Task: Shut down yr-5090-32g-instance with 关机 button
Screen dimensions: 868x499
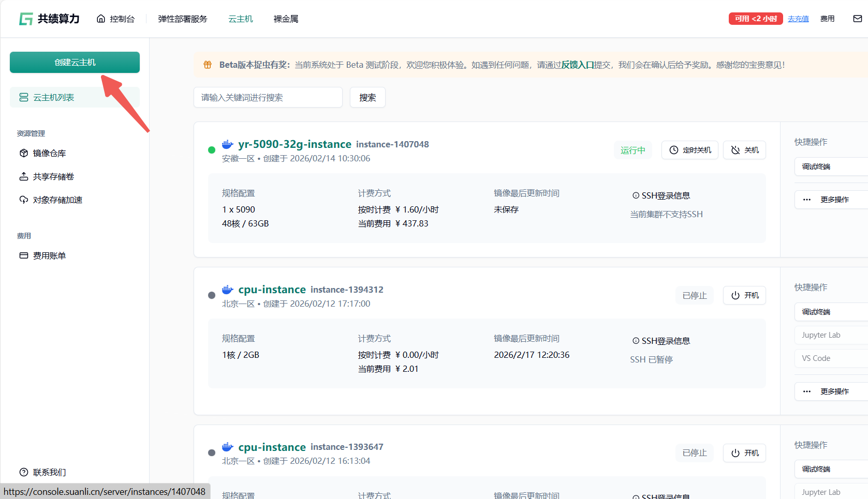Action: click(744, 150)
